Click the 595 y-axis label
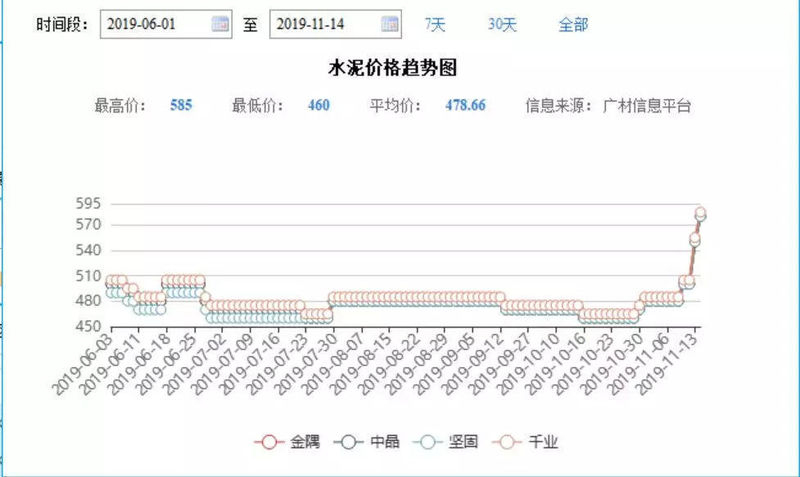800x477 pixels. click(x=88, y=203)
